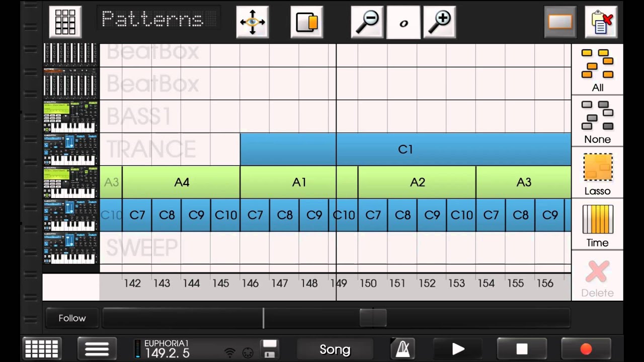The height and width of the screenshot is (362, 644).
Task: Switch the Song mode button
Action: pyautogui.click(x=335, y=349)
